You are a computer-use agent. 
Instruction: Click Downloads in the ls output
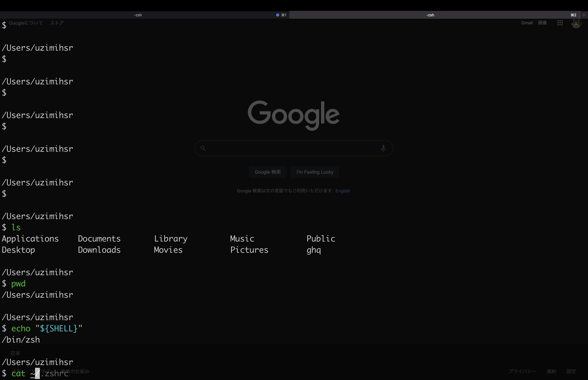pyautogui.click(x=99, y=250)
